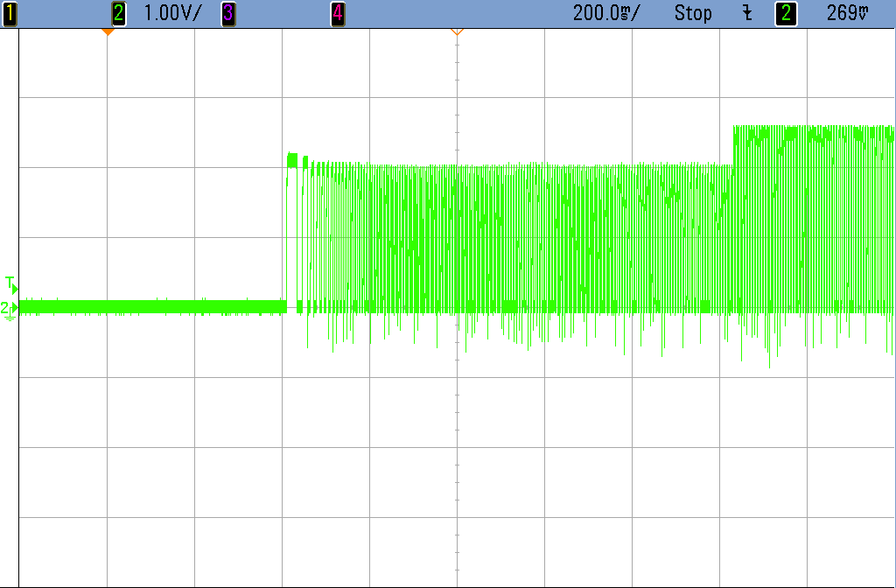Click the hollow orange time reference marker
Viewport: 896px width, 588px height.
pos(456,31)
